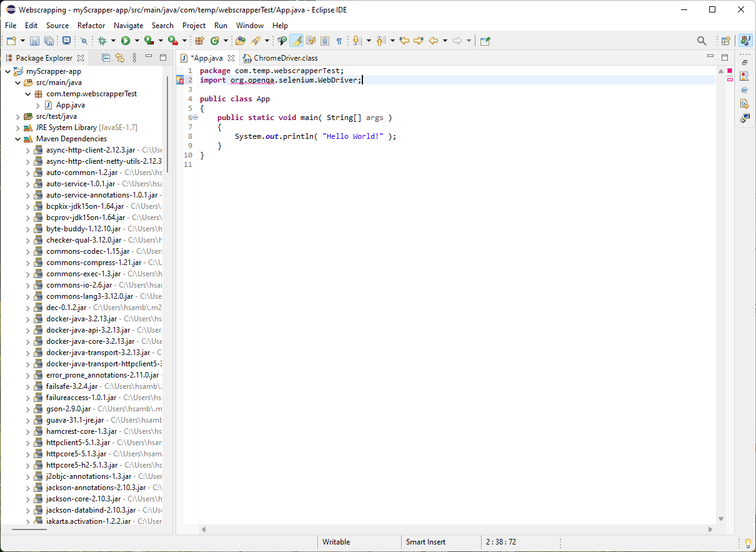Image resolution: width=756 pixels, height=552 pixels.
Task: Click the Debug bug icon
Action: 102,41
